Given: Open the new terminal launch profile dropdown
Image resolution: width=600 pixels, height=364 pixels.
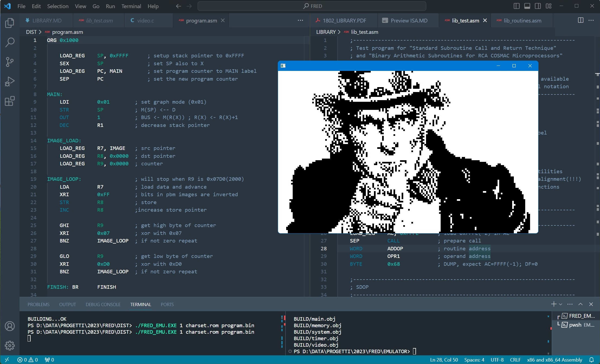Looking at the screenshot, I should tap(561, 304).
